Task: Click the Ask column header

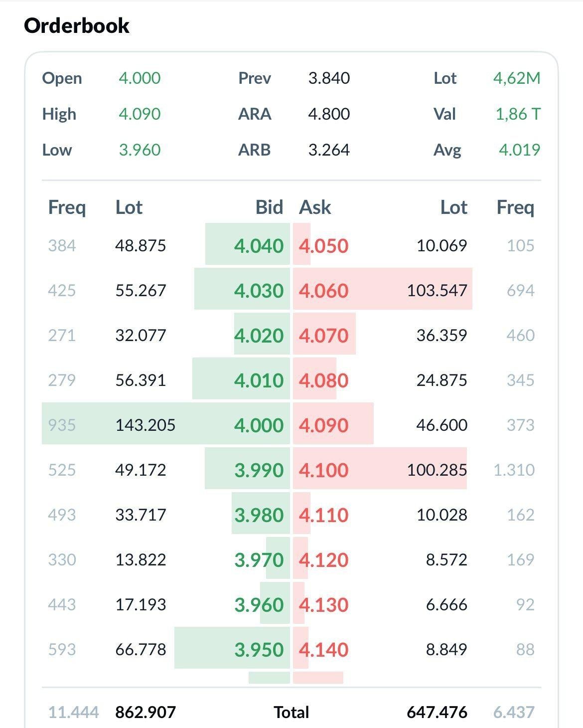Action: coord(315,207)
